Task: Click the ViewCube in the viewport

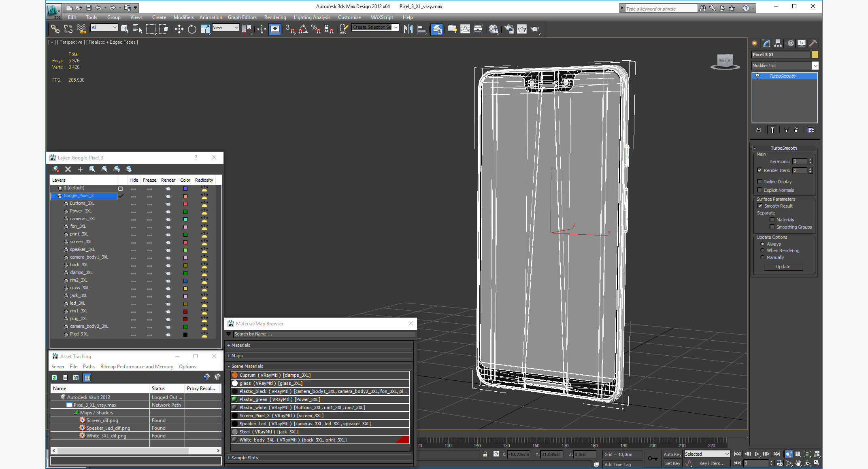Action: (725, 61)
